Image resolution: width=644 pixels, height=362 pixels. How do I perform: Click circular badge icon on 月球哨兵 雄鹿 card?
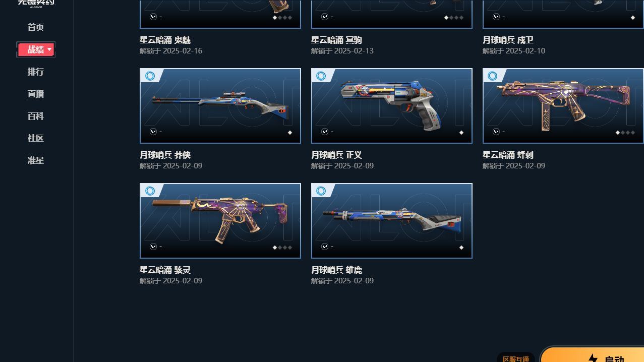[321, 191]
